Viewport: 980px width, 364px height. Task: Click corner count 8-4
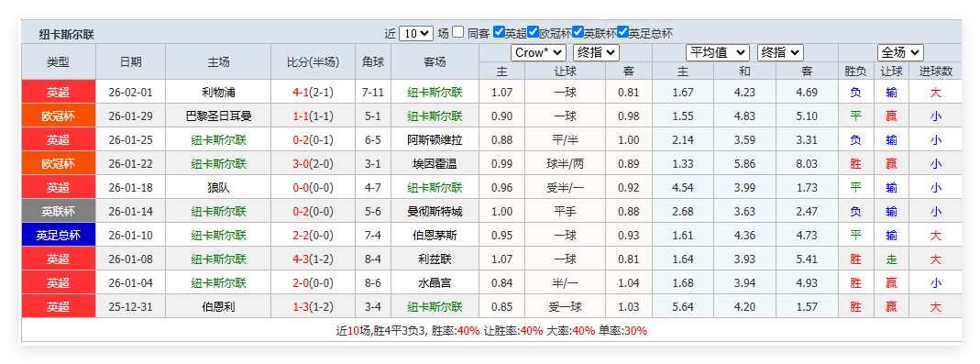[373, 259]
